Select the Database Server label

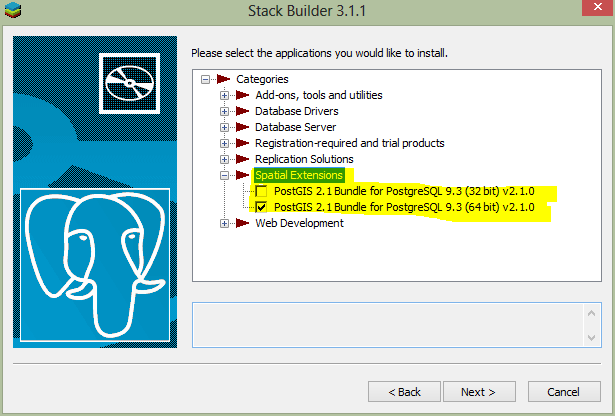pos(295,127)
